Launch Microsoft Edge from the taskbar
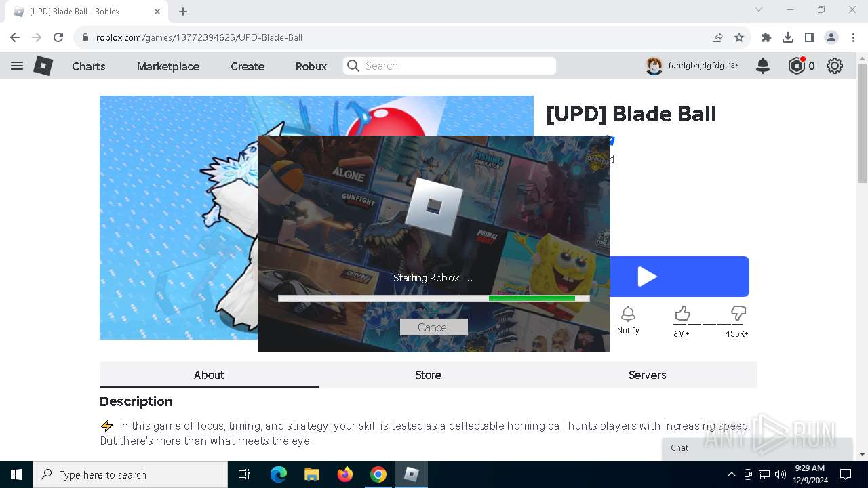 click(x=279, y=474)
